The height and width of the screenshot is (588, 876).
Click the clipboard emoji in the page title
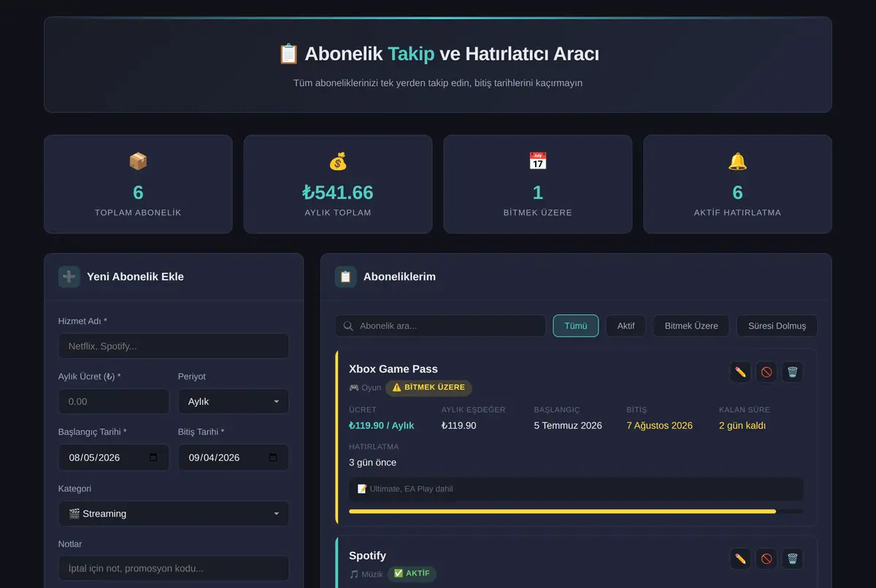coord(288,54)
